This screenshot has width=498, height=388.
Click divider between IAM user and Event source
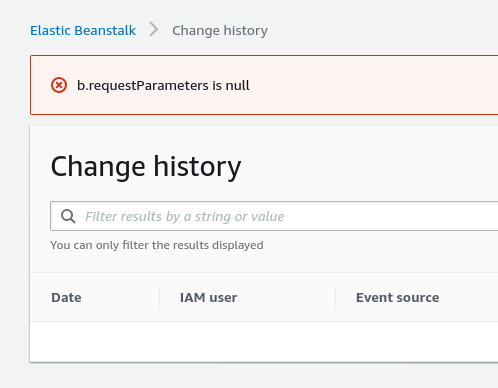pyautogui.click(x=335, y=297)
